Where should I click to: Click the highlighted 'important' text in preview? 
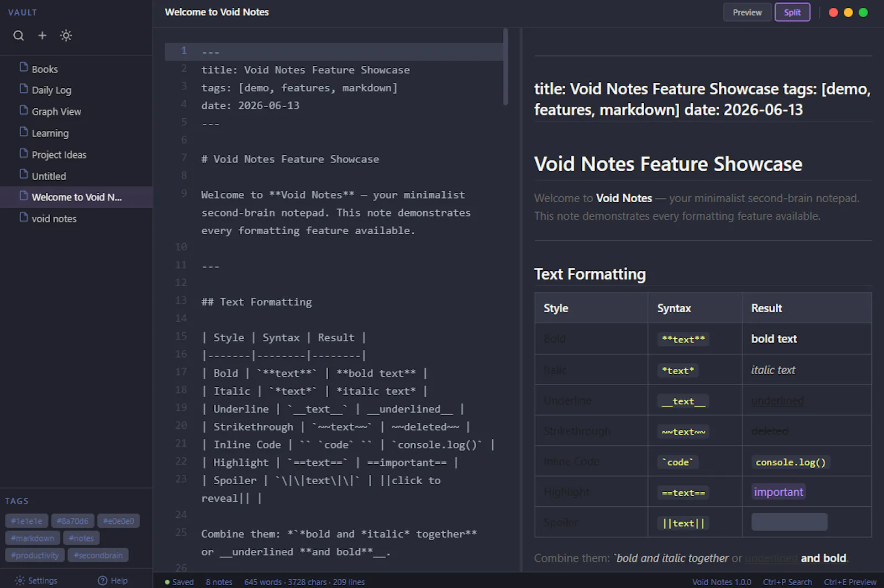pyautogui.click(x=778, y=491)
